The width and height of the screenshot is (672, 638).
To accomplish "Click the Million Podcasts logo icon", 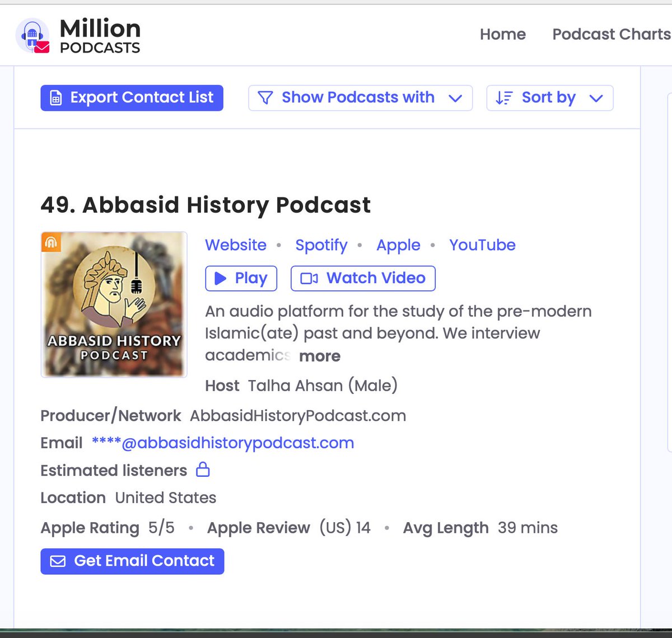I will [32, 35].
